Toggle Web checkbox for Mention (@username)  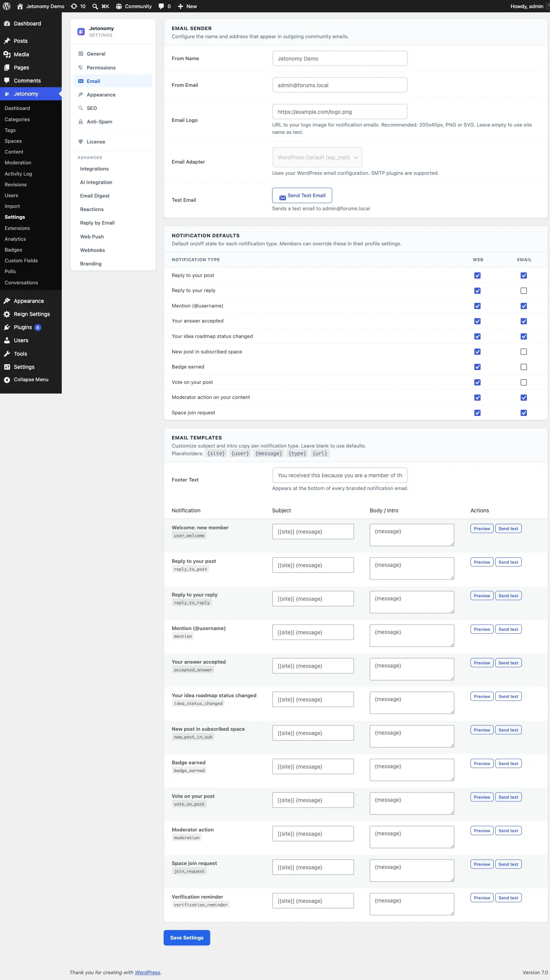(477, 306)
